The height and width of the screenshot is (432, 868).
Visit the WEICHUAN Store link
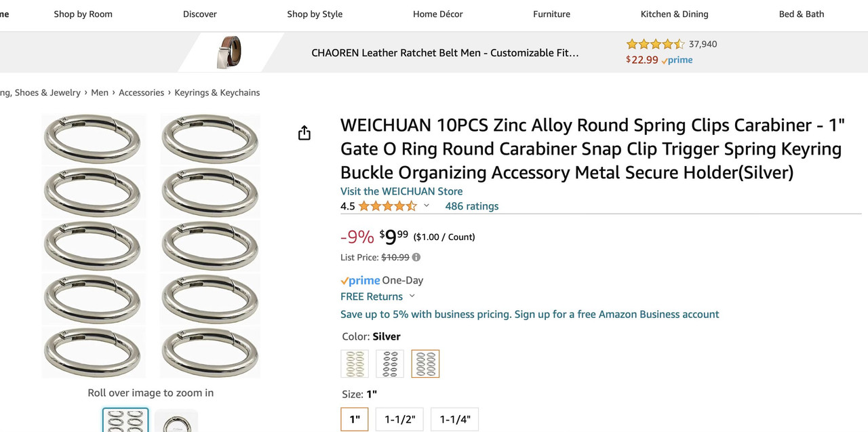click(x=401, y=191)
